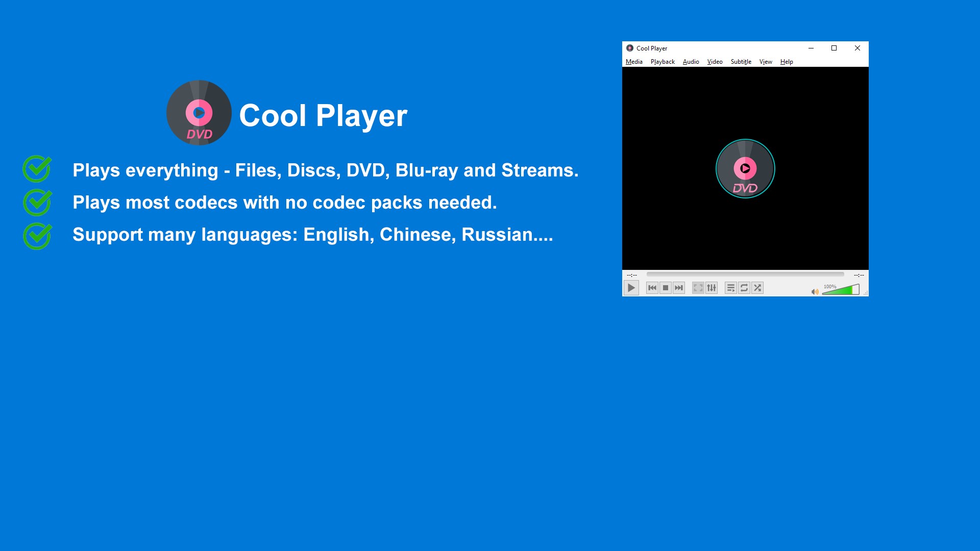Expand the Video menu
Screen dimensions: 980x551
click(715, 62)
